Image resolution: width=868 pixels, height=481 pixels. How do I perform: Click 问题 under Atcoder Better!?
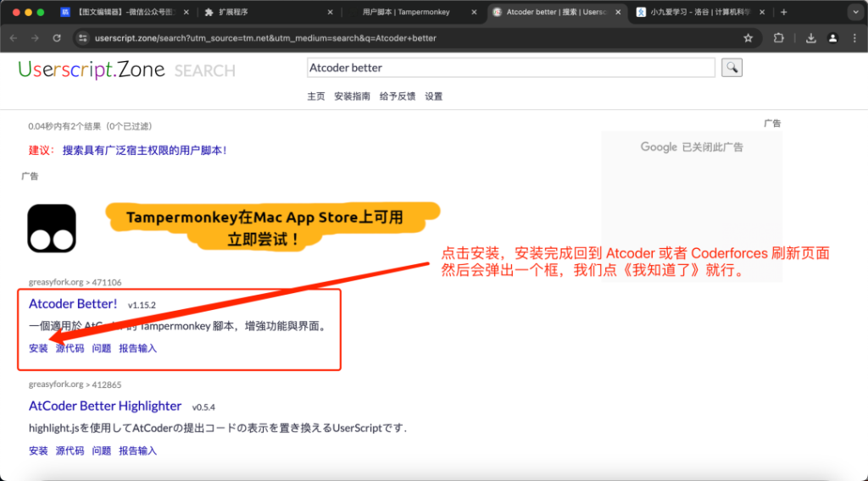102,348
